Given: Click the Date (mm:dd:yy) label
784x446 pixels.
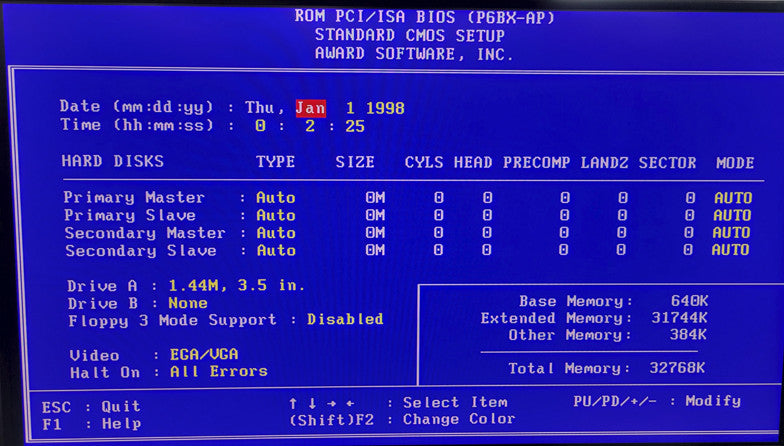Looking at the screenshot, I should (x=136, y=106).
